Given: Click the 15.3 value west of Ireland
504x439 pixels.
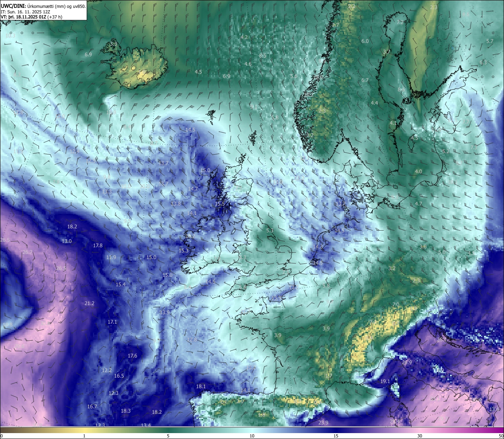Looking at the screenshot, I should (x=183, y=250).
